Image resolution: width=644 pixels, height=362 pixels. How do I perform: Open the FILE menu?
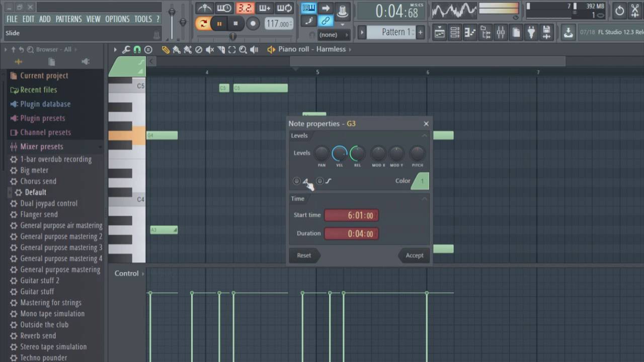pos(12,19)
